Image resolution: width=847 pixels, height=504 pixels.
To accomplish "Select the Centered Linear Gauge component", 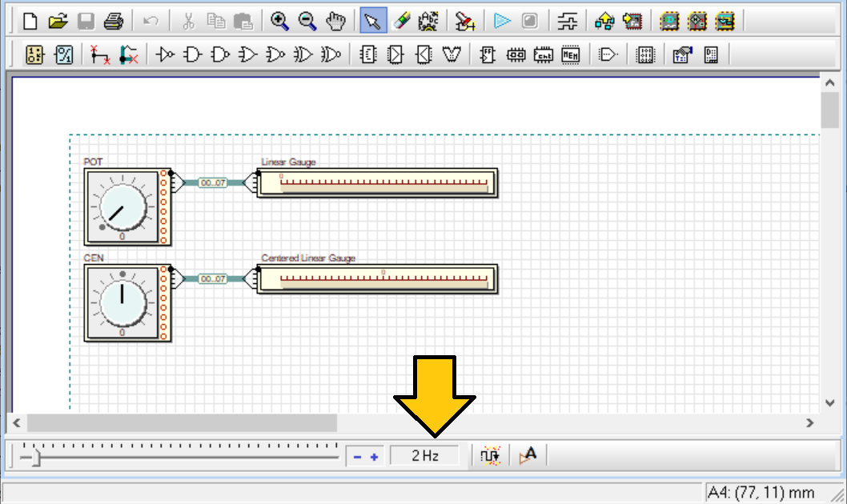I will pyautogui.click(x=377, y=279).
